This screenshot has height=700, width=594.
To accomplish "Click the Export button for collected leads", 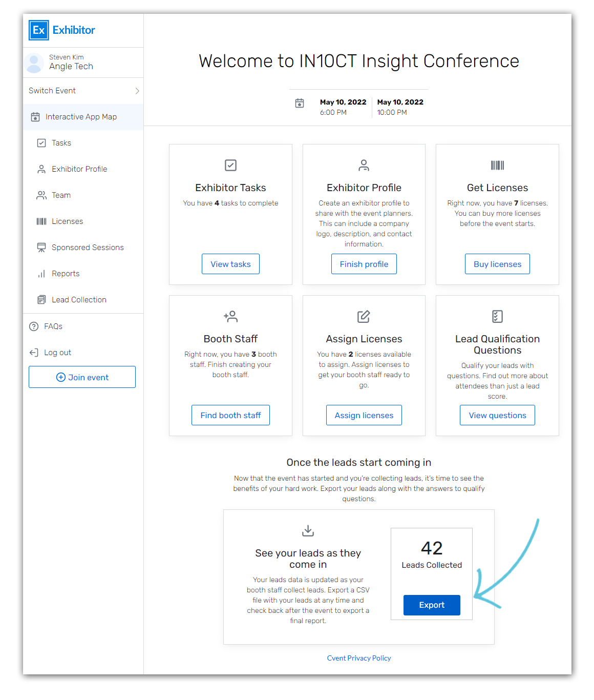I will (432, 605).
